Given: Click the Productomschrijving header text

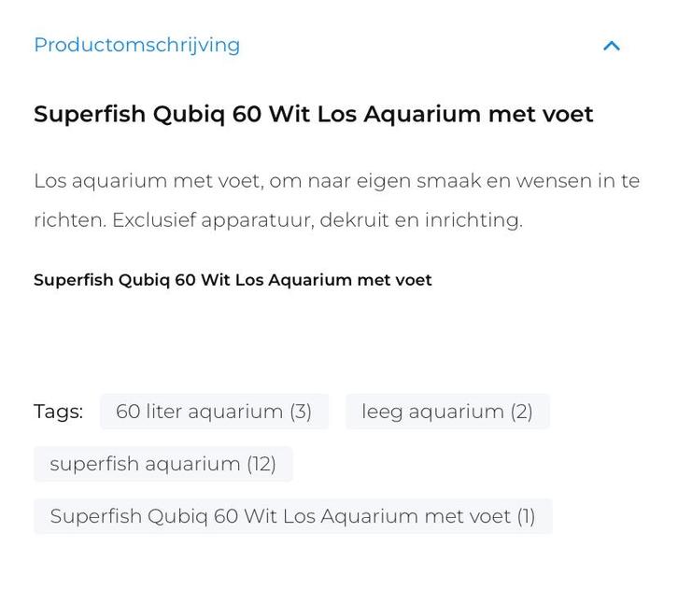Looking at the screenshot, I should [136, 45].
